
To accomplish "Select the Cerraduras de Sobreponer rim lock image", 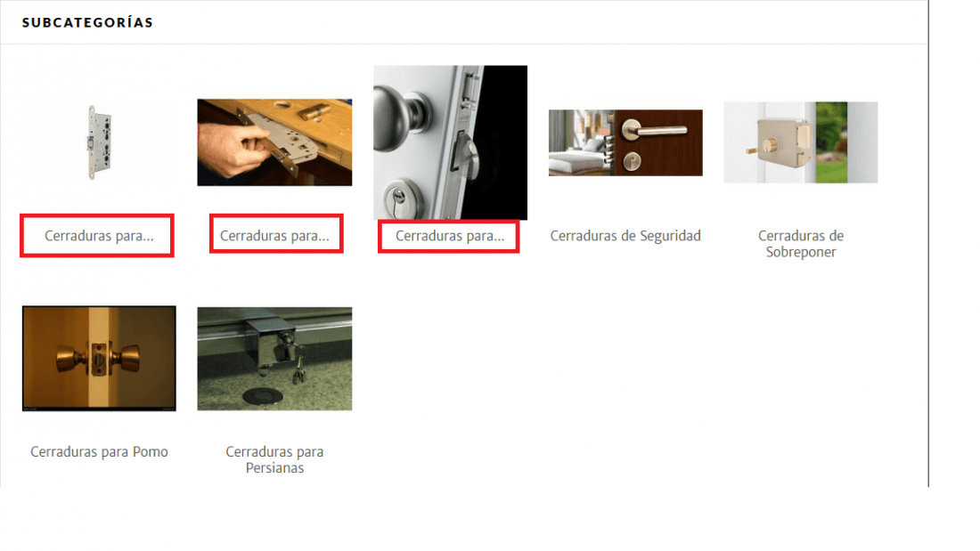I will point(801,142).
